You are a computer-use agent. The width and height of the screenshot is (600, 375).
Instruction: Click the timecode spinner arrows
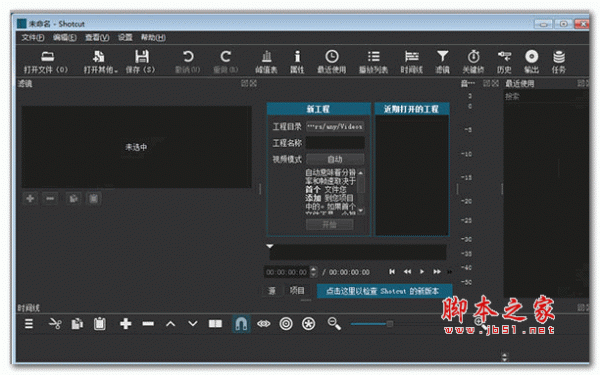tap(313, 272)
